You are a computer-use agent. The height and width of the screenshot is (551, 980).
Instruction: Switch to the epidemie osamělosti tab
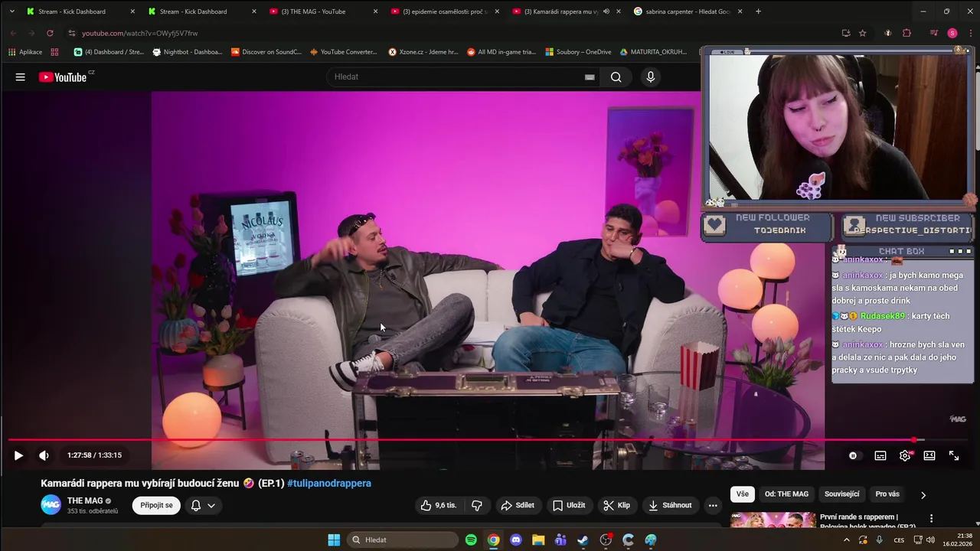(x=444, y=11)
